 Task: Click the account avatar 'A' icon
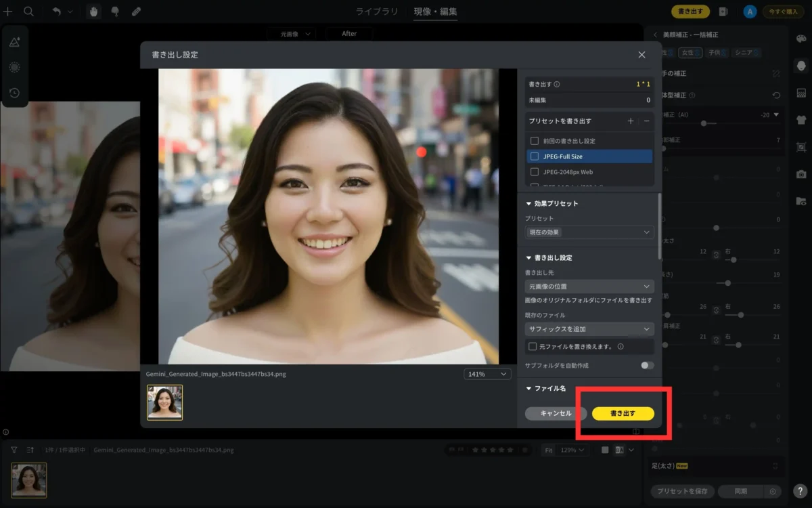pos(749,12)
